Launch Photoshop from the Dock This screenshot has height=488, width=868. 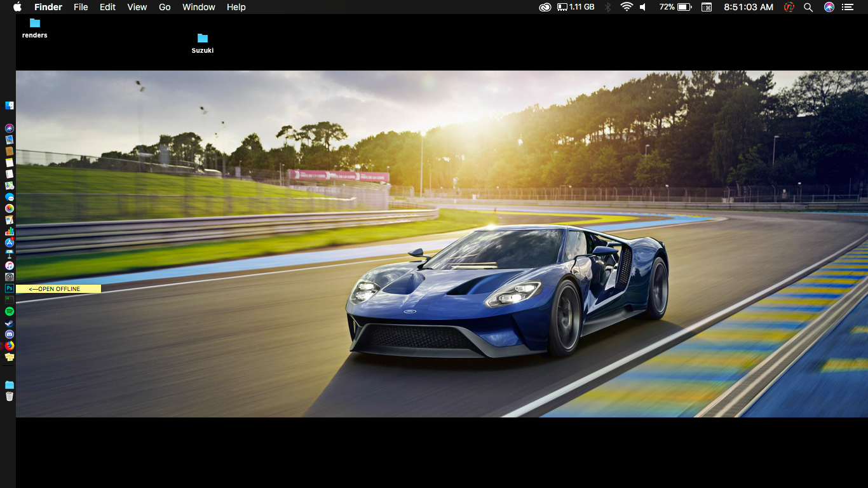pos(10,288)
